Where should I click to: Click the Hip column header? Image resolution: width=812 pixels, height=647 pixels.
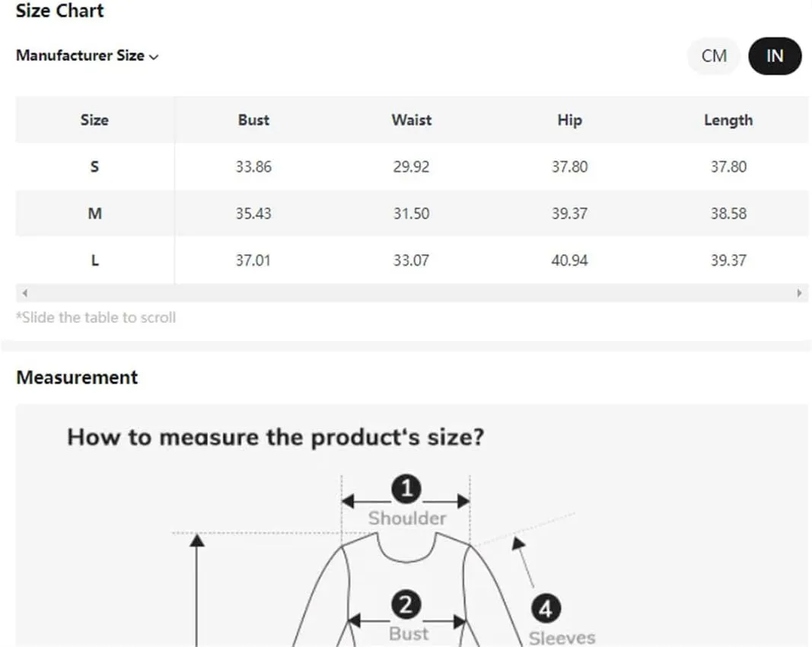(570, 120)
